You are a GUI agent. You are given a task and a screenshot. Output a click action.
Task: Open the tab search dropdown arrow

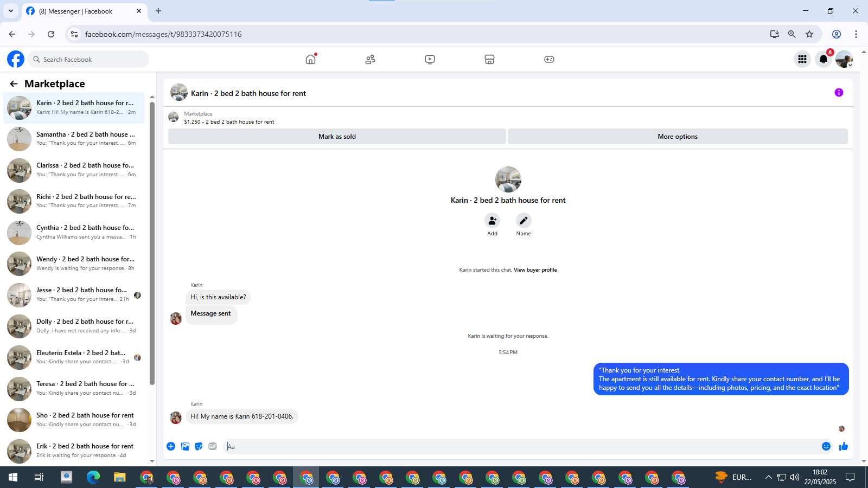11,11
